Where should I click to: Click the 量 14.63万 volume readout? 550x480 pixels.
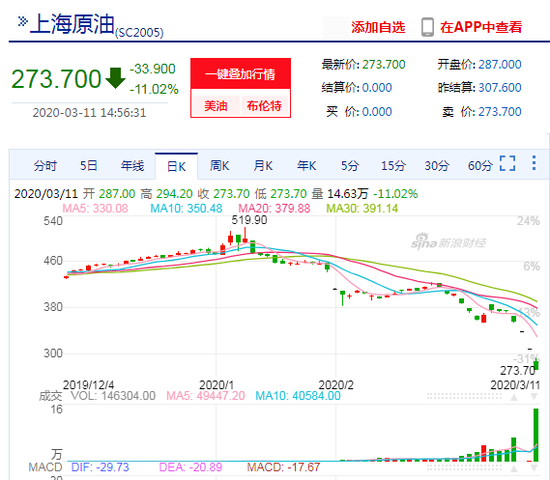point(340,194)
